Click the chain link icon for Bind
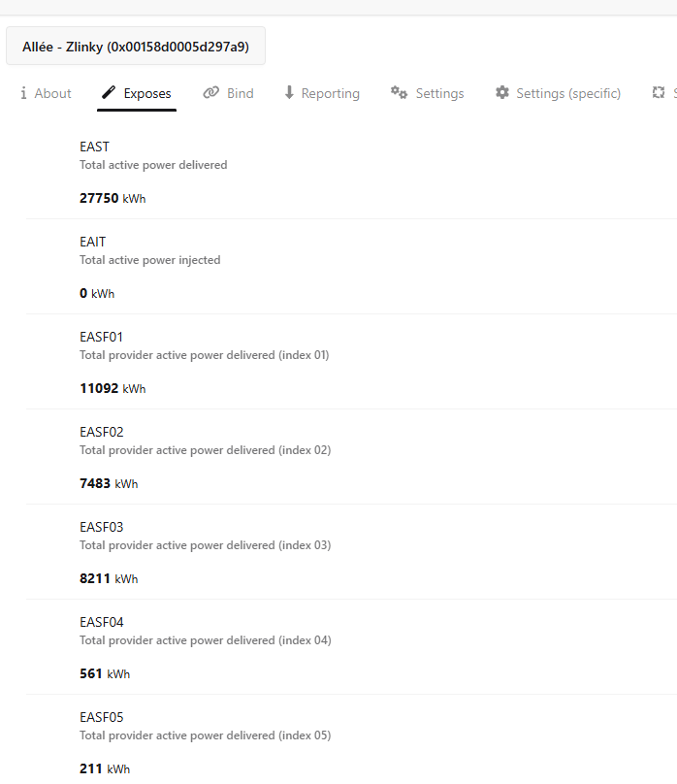The width and height of the screenshot is (677, 784). (x=210, y=93)
